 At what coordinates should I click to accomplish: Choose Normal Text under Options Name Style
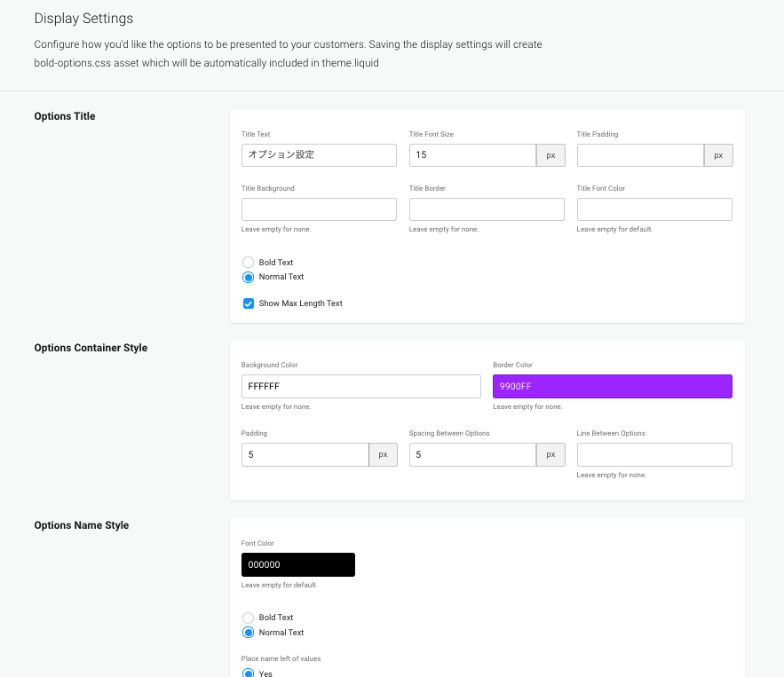(x=249, y=633)
